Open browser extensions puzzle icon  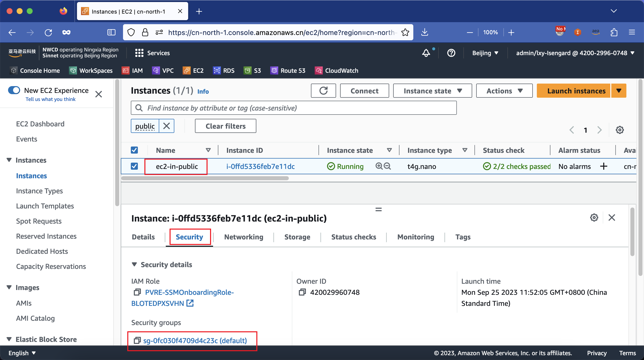[614, 32]
